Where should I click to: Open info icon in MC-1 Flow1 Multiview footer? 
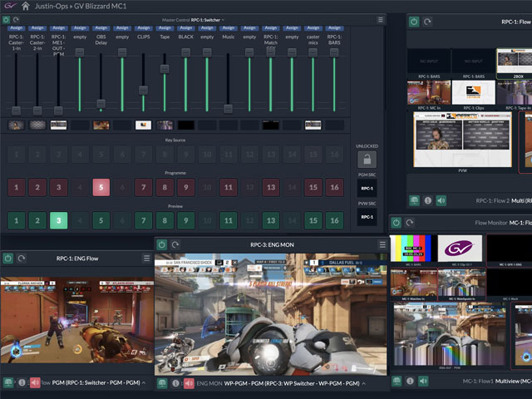pyautogui.click(x=410, y=381)
